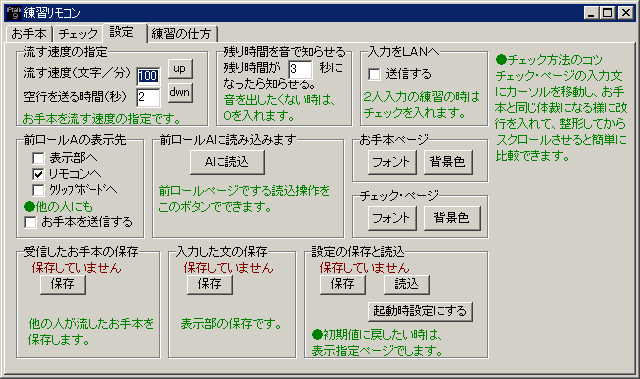Enable お手本を送信する checkbox
640x379 pixels.
coord(30,222)
